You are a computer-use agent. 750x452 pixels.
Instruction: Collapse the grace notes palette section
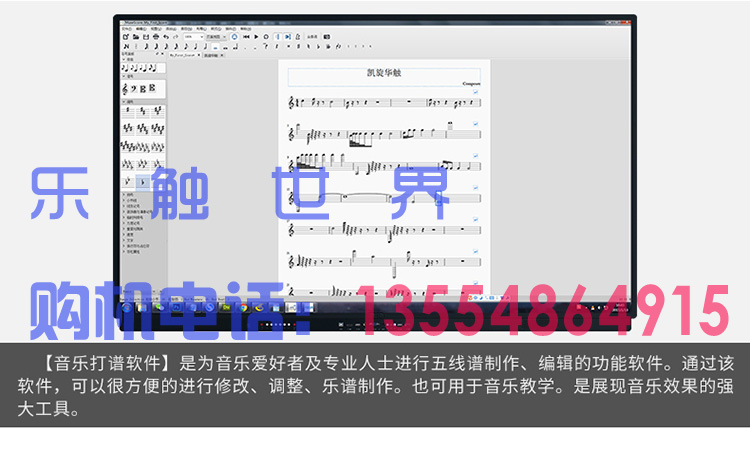pos(124,59)
